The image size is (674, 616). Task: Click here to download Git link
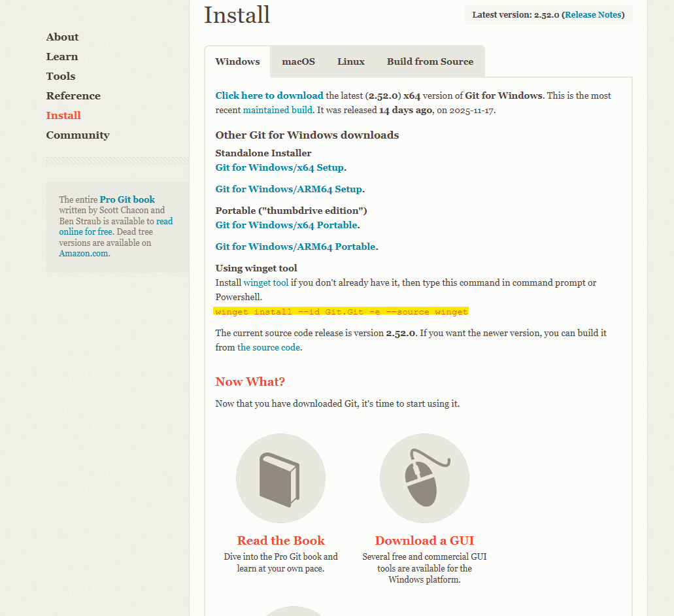pos(269,95)
